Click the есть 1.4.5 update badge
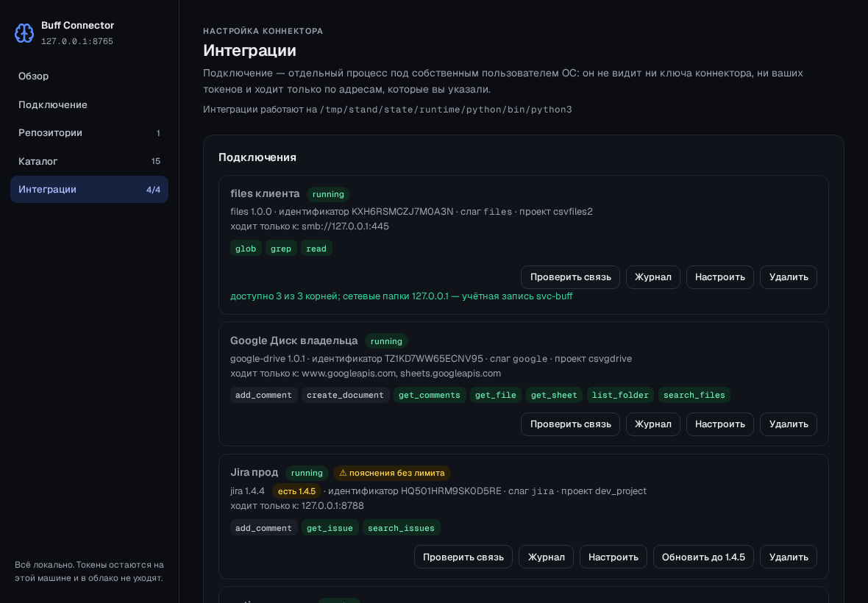Image resolution: width=868 pixels, height=603 pixels. point(296,491)
